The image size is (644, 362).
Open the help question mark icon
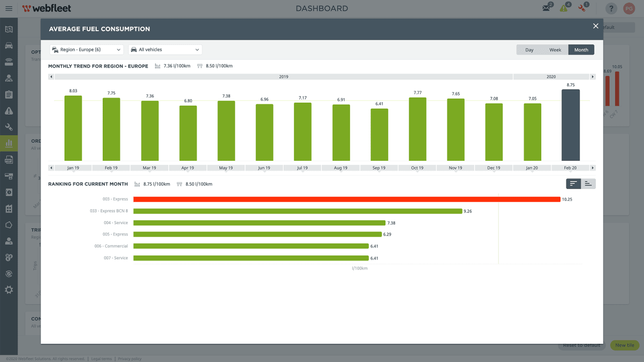point(611,9)
